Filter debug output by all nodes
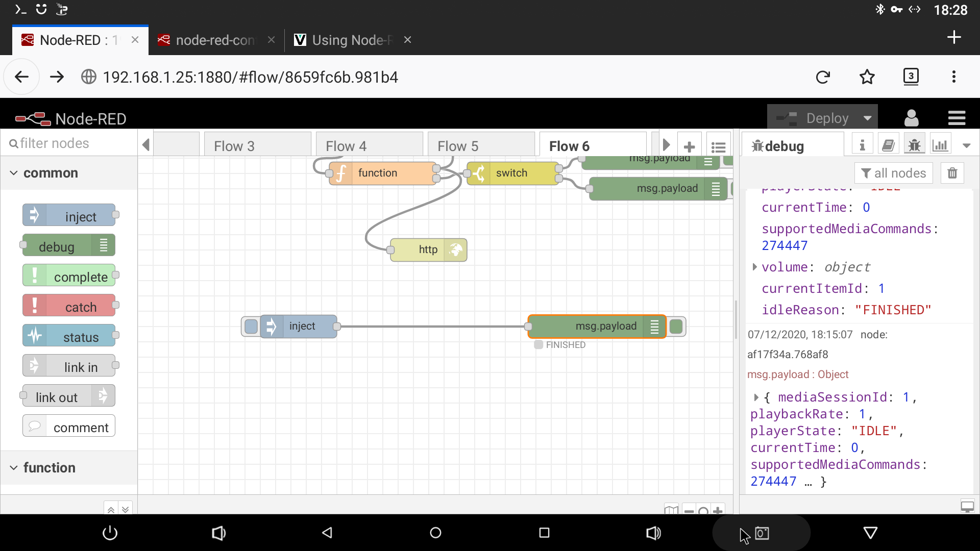This screenshot has width=980, height=551. click(893, 173)
